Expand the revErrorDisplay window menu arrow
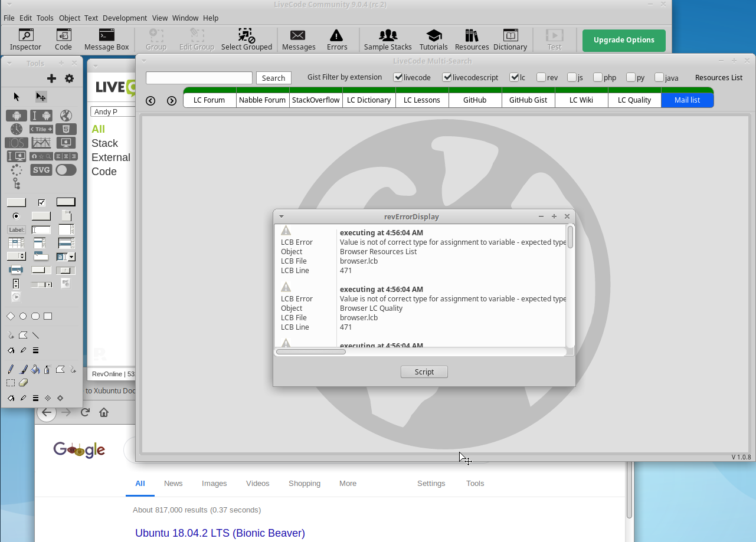Viewport: 756px width, 542px height. click(x=282, y=216)
